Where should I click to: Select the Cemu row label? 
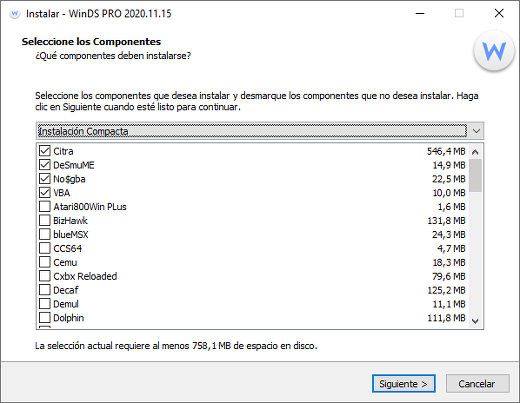(65, 263)
